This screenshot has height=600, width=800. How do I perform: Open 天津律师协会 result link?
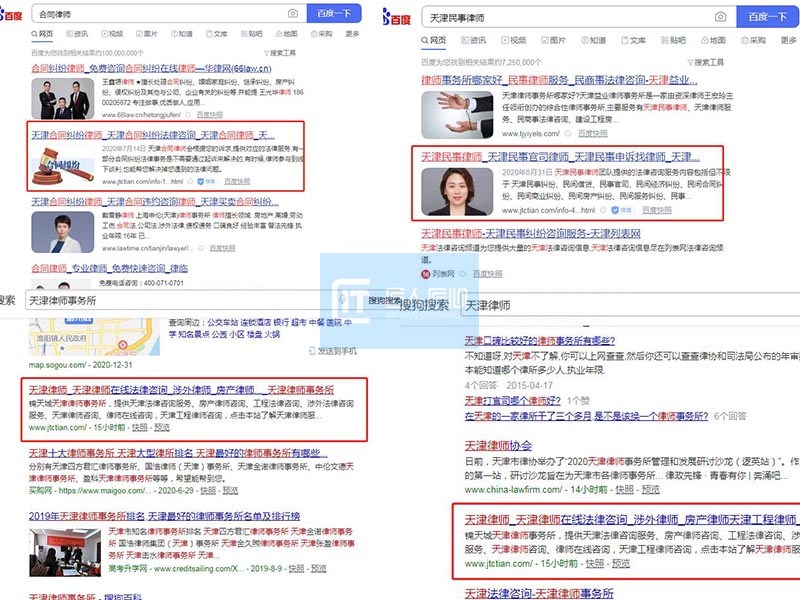498,446
